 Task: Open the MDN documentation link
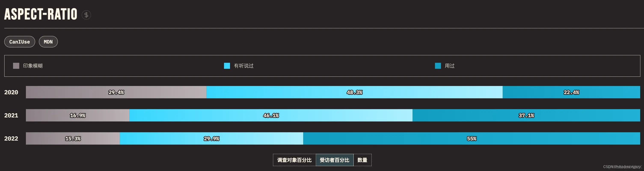[48, 42]
